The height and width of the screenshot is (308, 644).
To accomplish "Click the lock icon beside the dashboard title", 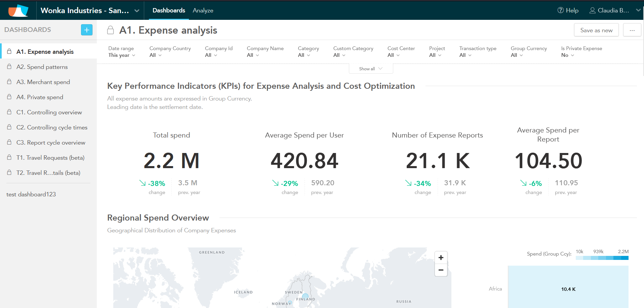I will (x=111, y=30).
